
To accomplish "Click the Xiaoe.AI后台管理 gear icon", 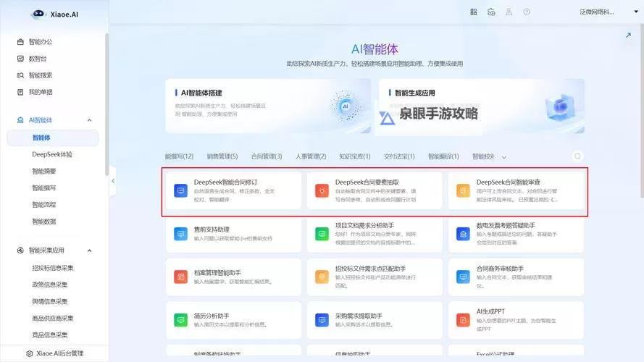I will (x=29, y=353).
